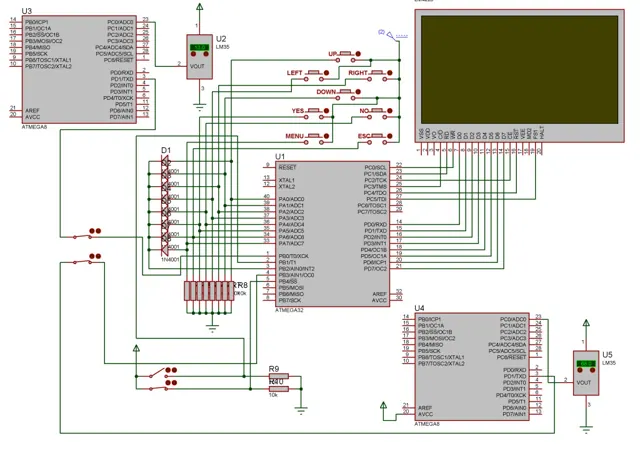Click the right red adjust dot on U5 LM35

click(593, 370)
